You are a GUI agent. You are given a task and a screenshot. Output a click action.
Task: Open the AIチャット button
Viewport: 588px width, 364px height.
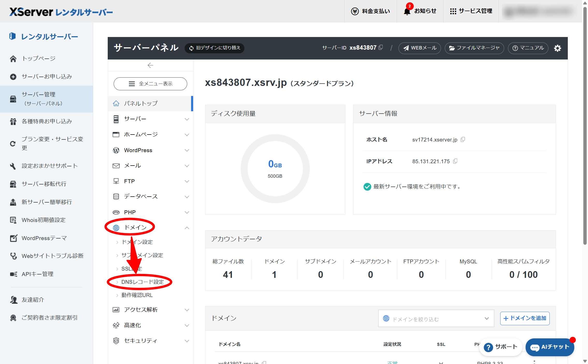pos(550,347)
